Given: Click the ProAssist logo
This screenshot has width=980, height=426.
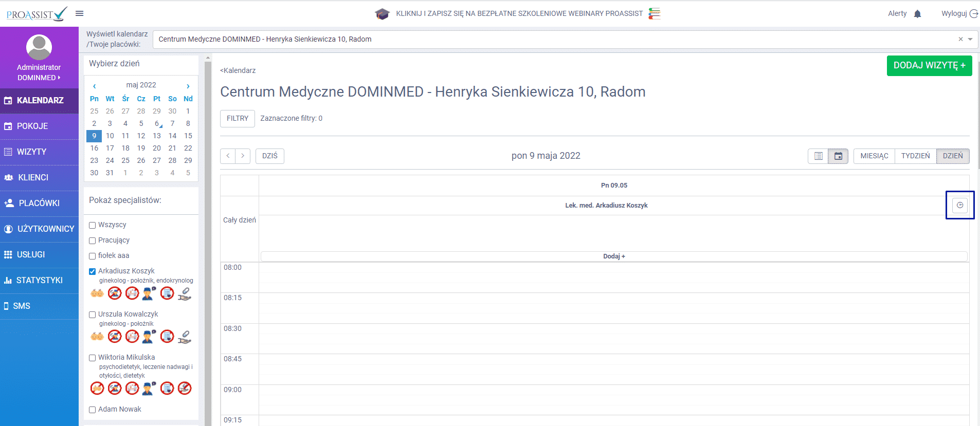Looking at the screenshot, I should [x=37, y=14].
